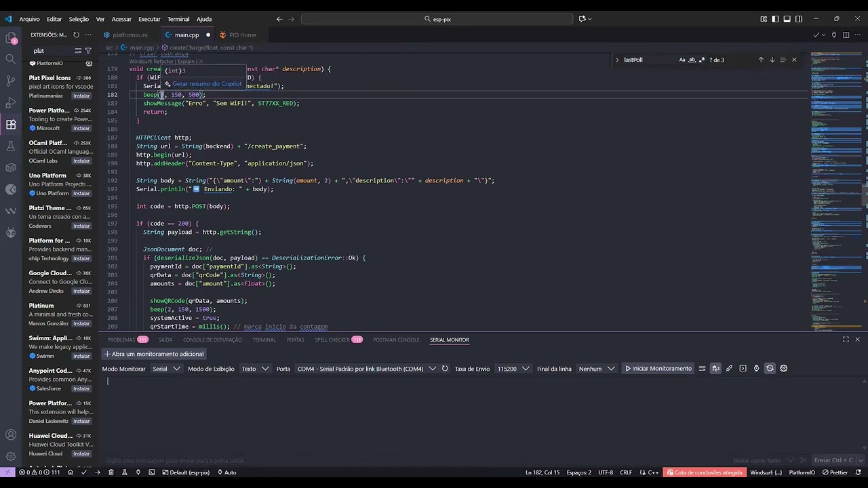The width and height of the screenshot is (868, 488).
Task: Open serial monitor settings gear
Action: coord(783,369)
